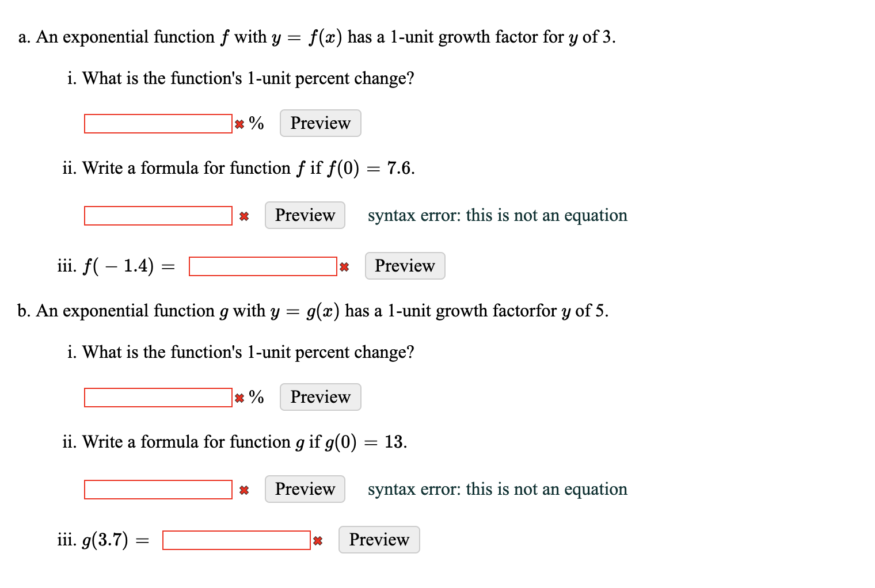This screenshot has width=875, height=588.
Task: Click the red X next to the f formula input
Action: [244, 216]
